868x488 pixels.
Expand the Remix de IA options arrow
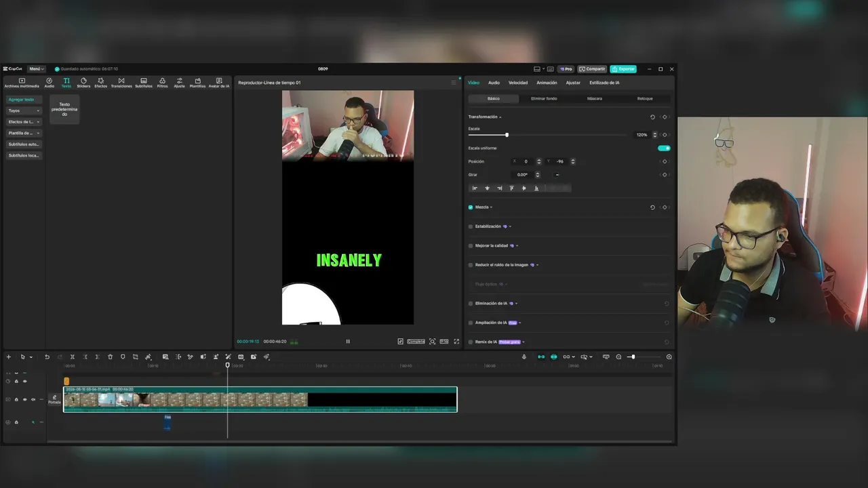point(524,342)
